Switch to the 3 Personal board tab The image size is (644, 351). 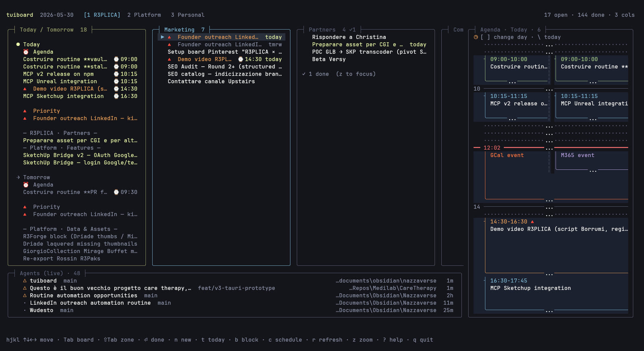click(188, 15)
